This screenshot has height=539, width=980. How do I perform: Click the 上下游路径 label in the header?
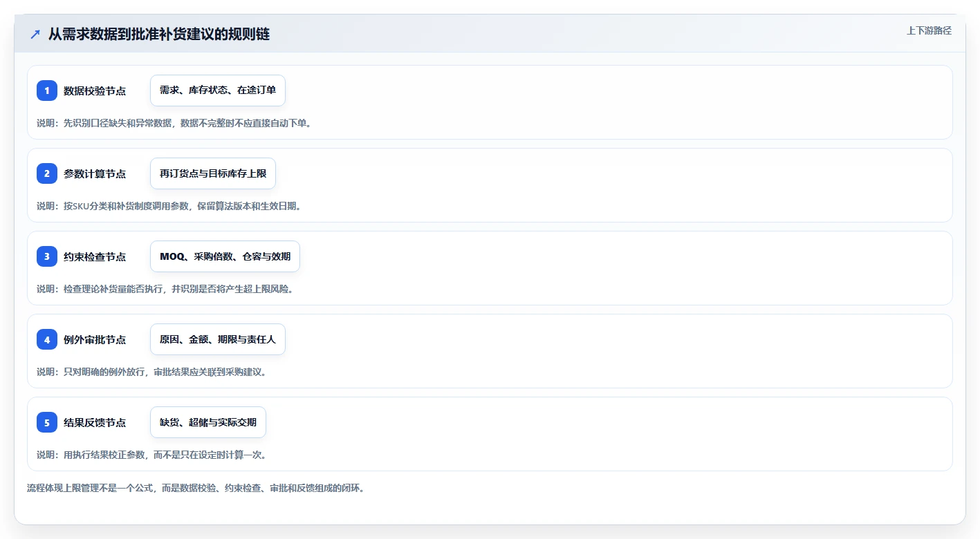(929, 30)
